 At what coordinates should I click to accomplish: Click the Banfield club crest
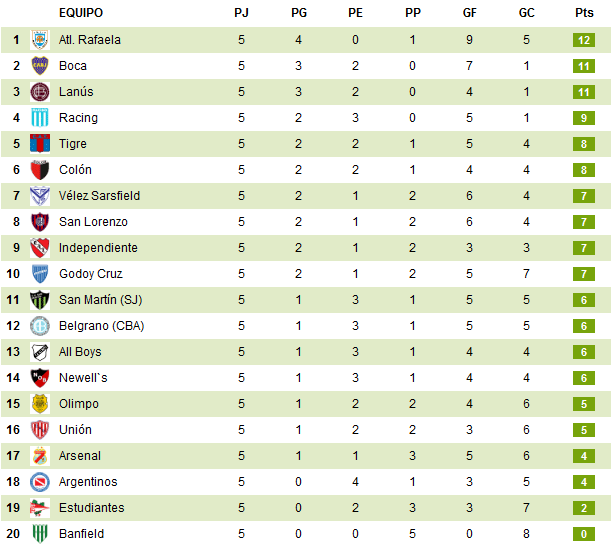[x=40, y=534]
